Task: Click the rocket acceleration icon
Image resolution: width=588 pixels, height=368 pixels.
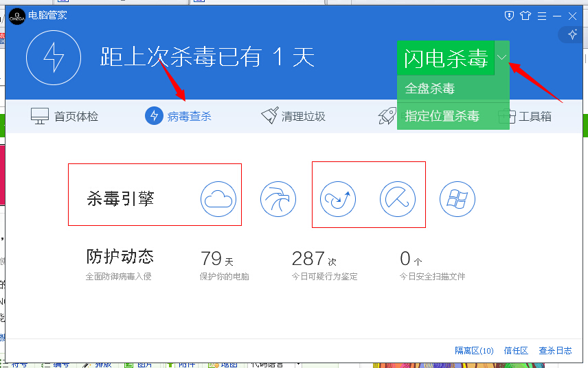Action: [x=387, y=116]
